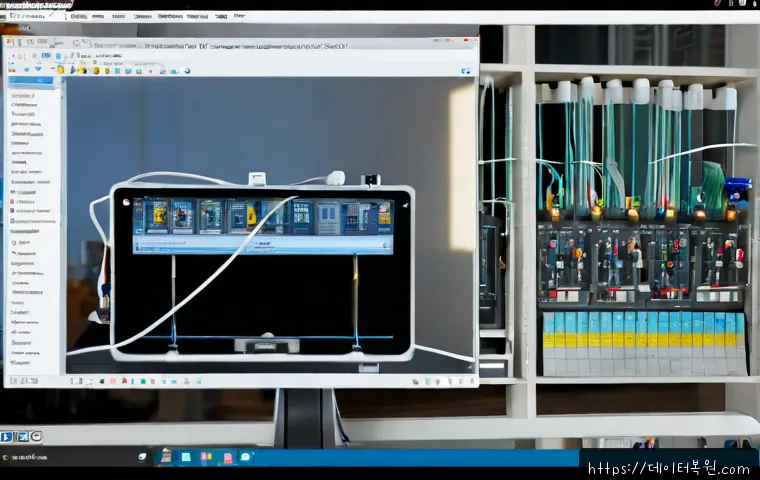
Task: Click the green square icon in the toolbar
Action: [139, 71]
